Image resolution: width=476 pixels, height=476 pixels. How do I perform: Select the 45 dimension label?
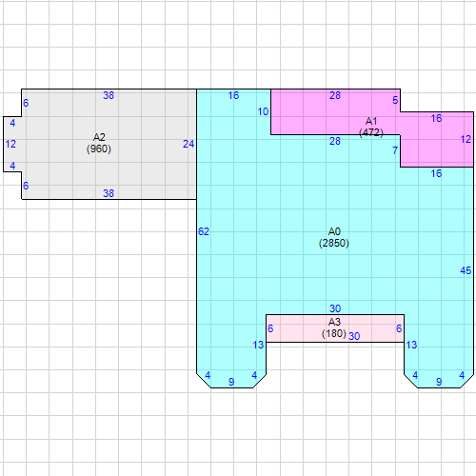coord(466,270)
